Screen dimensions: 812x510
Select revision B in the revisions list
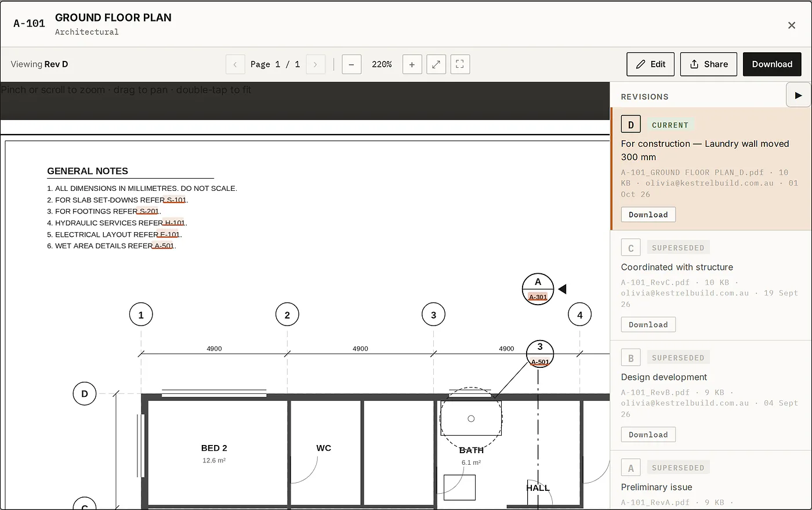tap(711, 396)
